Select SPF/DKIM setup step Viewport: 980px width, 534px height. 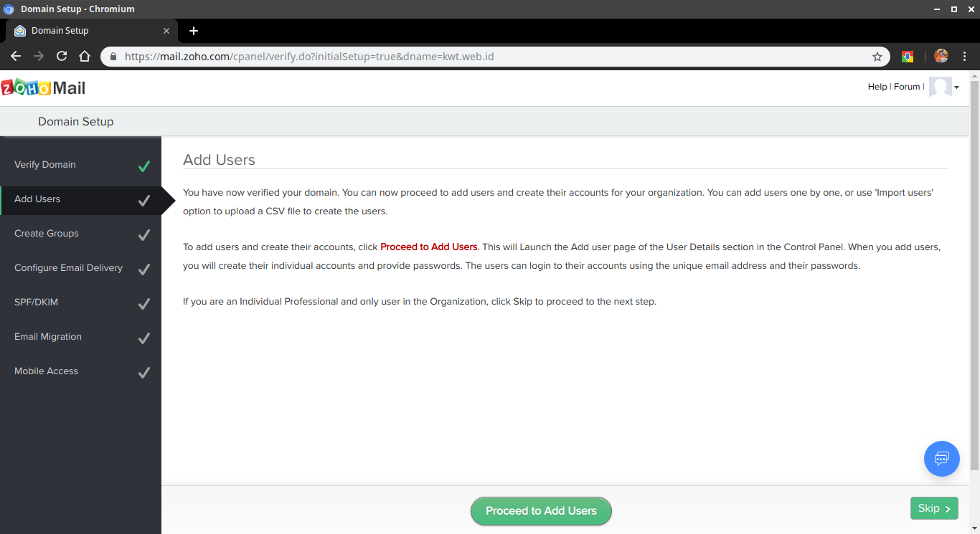36,302
